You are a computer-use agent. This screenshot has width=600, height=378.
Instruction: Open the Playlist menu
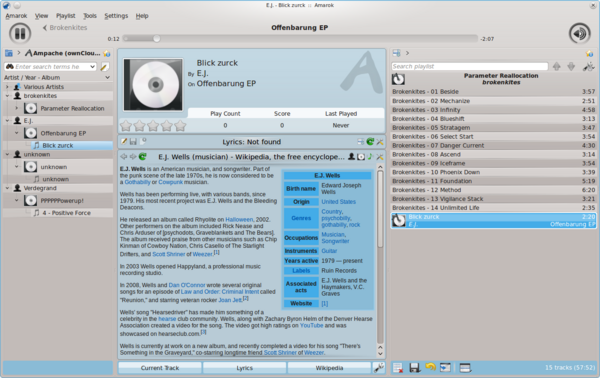tap(65, 16)
